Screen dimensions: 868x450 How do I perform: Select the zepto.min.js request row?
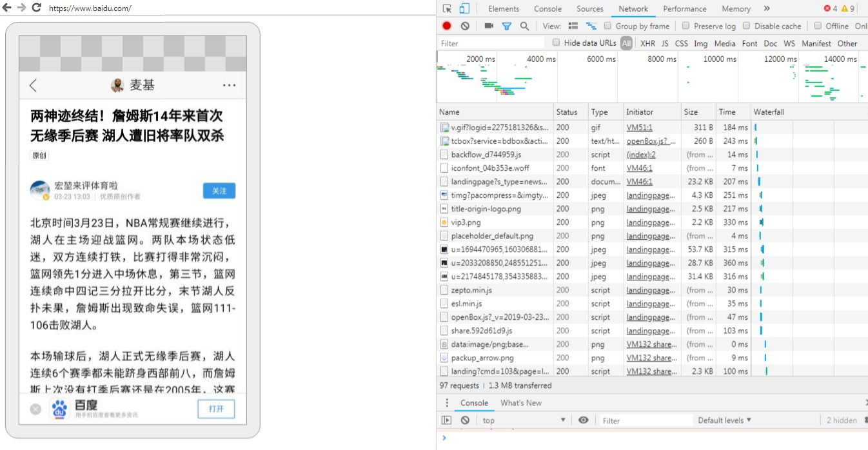pos(471,290)
